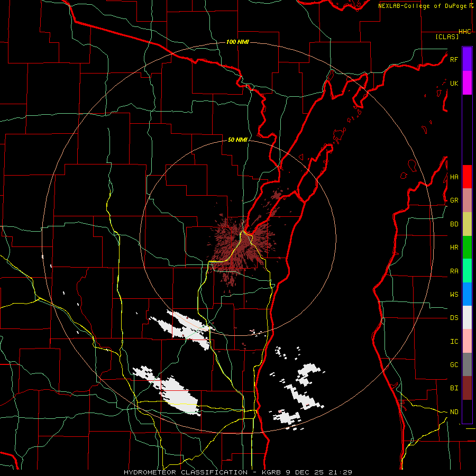Viewport: 476px width, 476px height.
Task: Click the NEXLAB-College of DuPage credit text
Action: (423, 6)
